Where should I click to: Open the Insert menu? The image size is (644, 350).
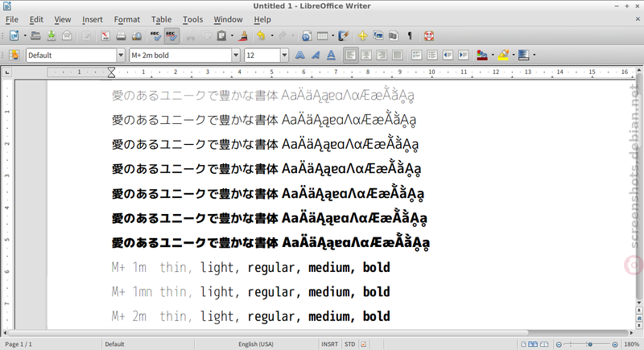[x=92, y=19]
